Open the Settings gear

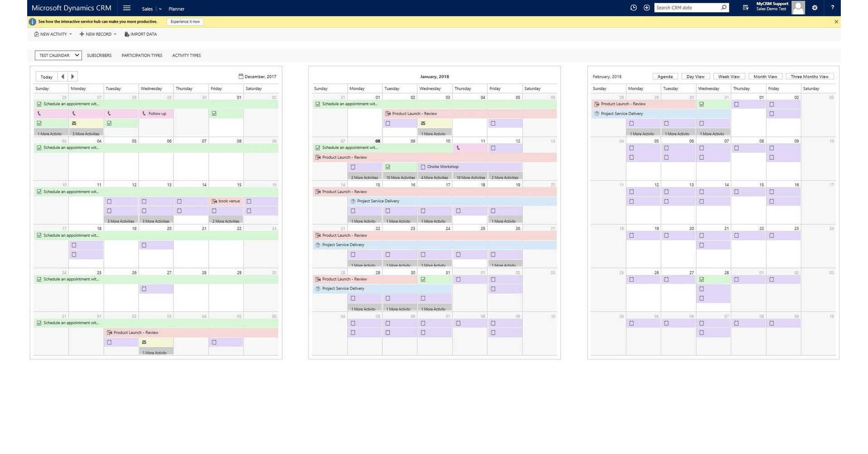point(815,8)
